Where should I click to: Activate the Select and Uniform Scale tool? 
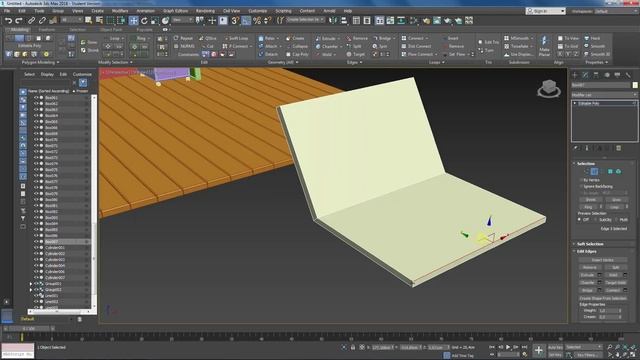pyautogui.click(x=155, y=20)
